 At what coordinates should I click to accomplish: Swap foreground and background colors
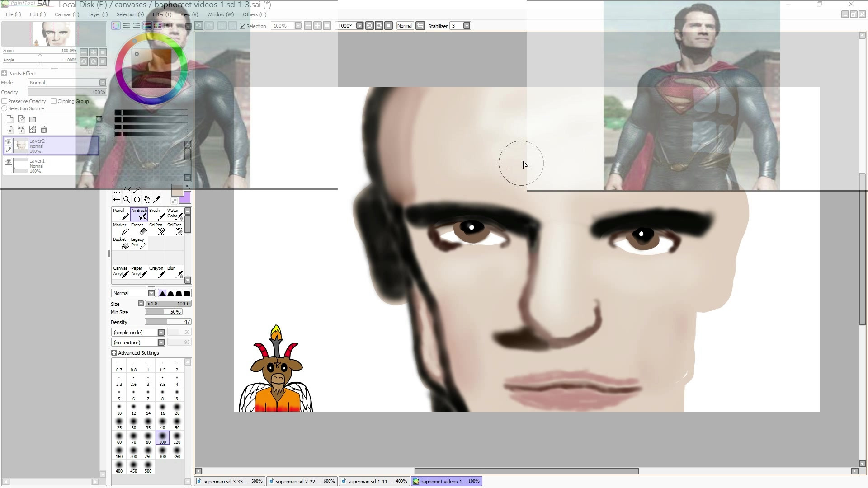pos(188,187)
